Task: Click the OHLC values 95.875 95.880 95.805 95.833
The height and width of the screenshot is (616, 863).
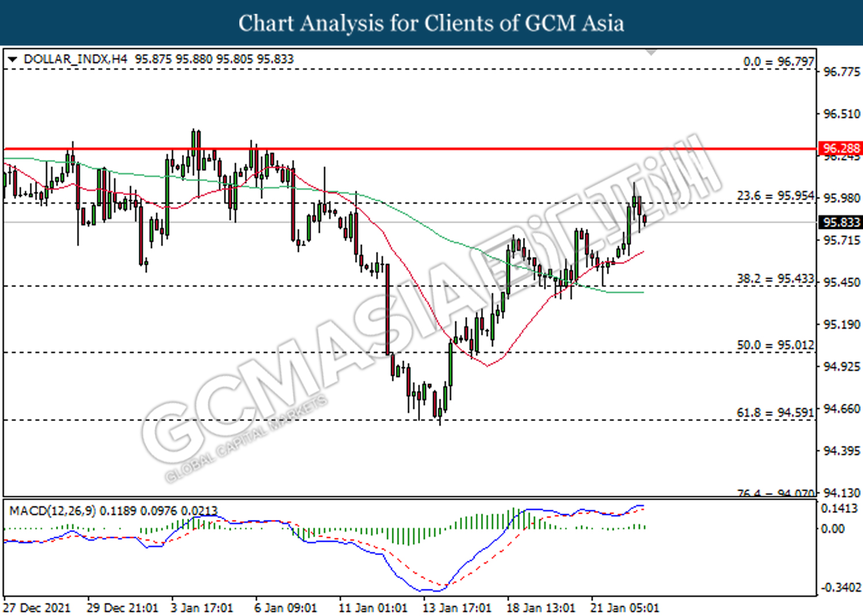Action: (x=214, y=59)
